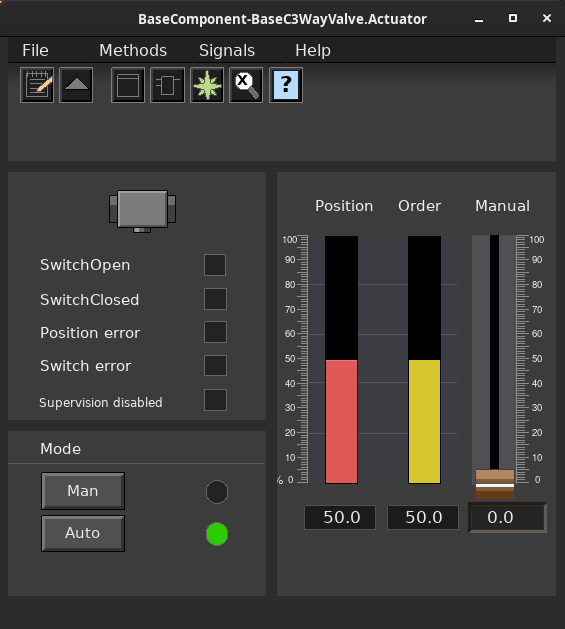Open the notepad edit icon in toolbar

point(37,85)
